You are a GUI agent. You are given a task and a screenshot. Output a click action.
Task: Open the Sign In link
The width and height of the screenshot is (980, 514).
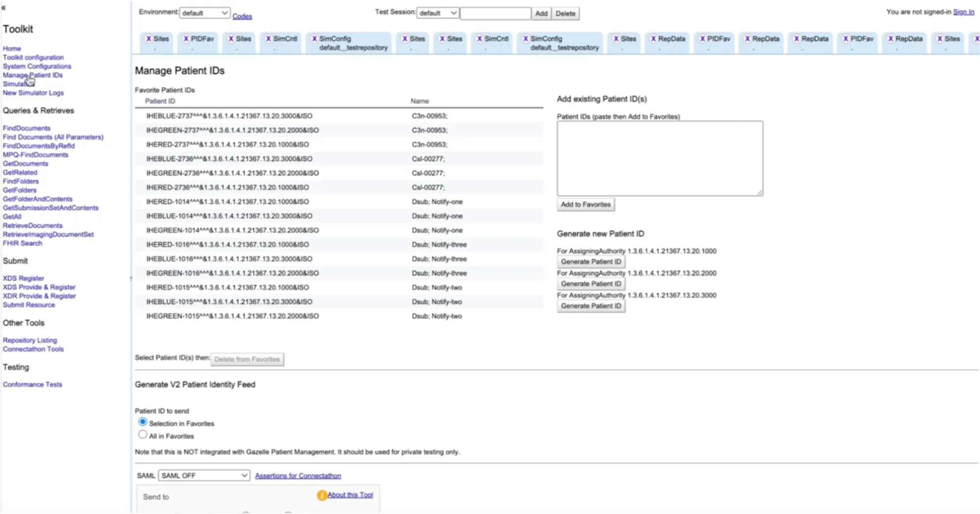963,12
